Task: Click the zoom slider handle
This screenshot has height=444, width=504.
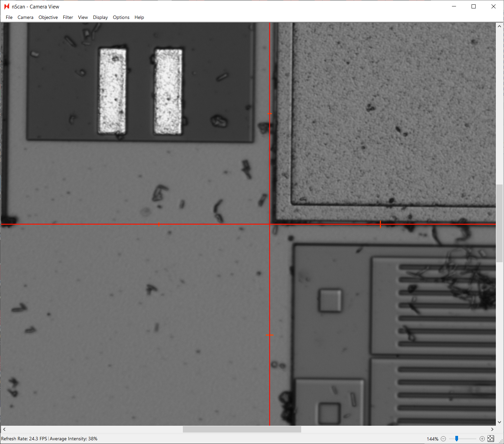Action: (x=457, y=439)
